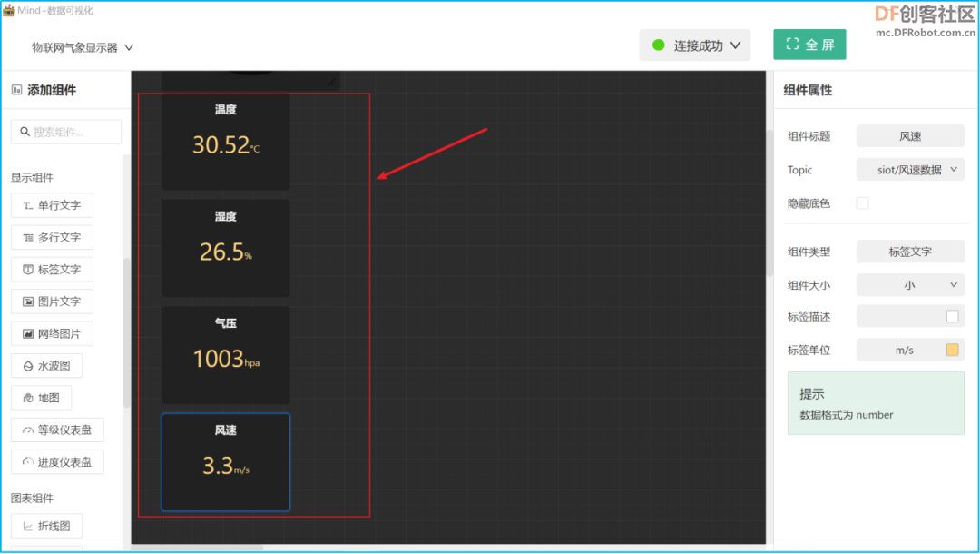Add a 多行文字 multi-line text component
980x554 pixels.
[52, 238]
